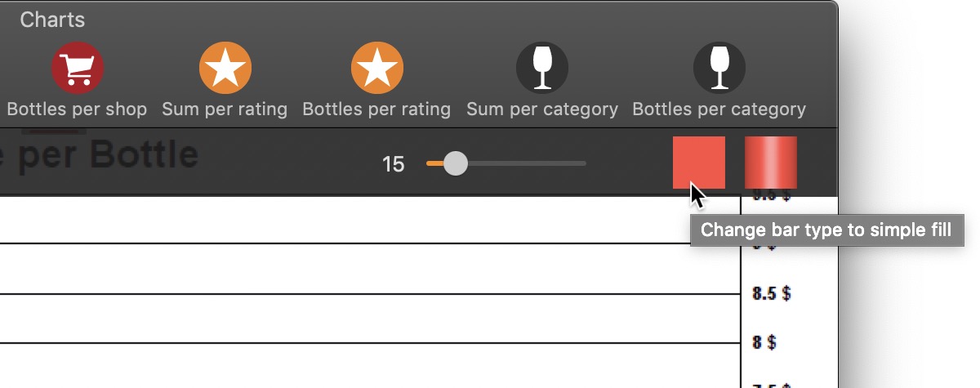Click the bar count slider knob
Image resolution: width=980 pixels, height=388 pixels.
(455, 163)
